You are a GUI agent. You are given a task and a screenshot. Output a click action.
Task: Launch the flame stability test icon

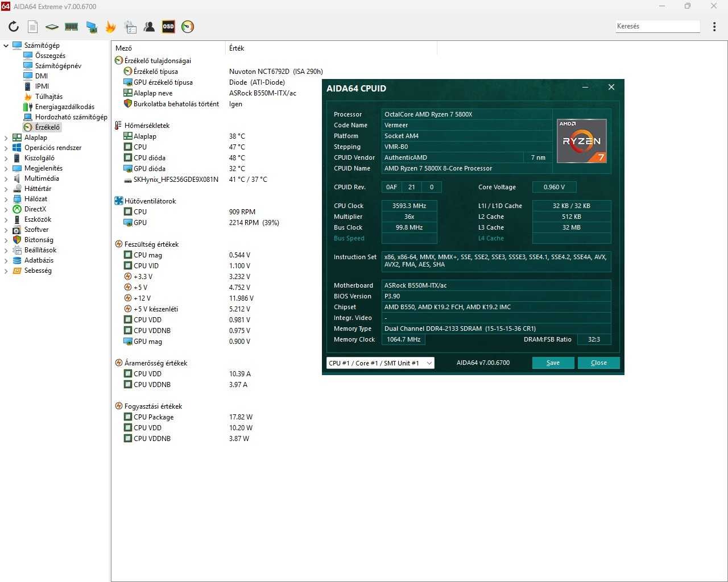tap(110, 26)
